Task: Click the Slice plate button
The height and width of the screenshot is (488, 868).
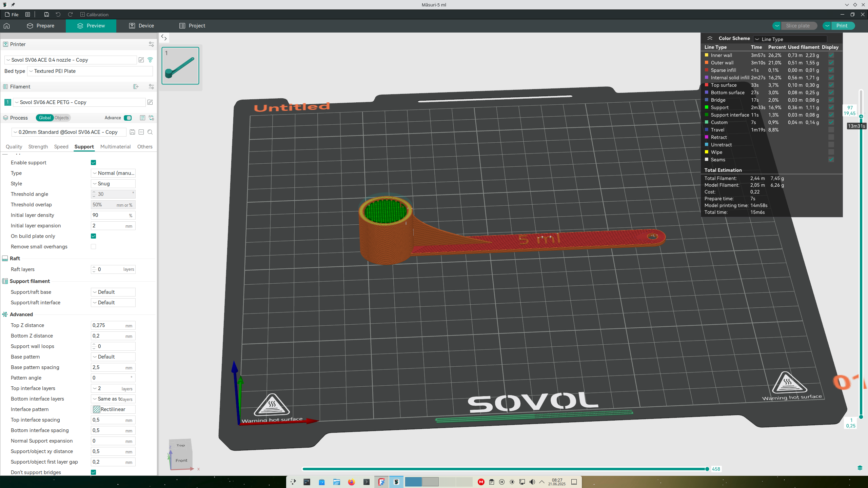Action: 798,26
